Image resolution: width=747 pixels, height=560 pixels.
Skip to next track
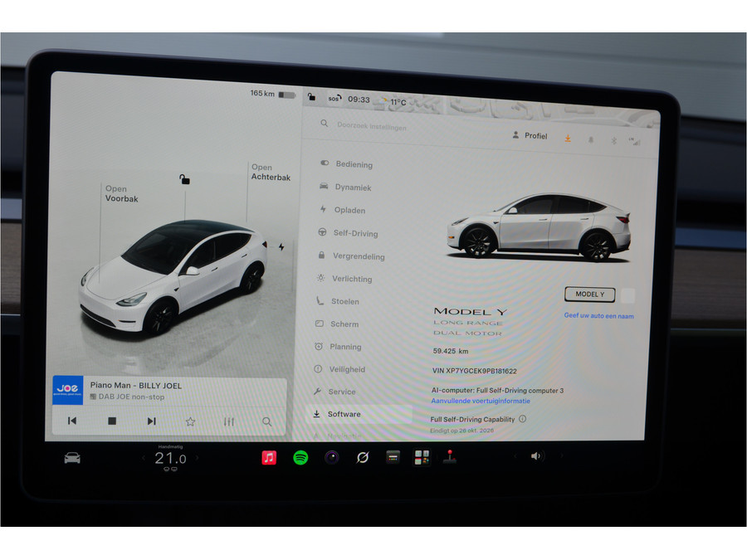pyautogui.click(x=152, y=421)
